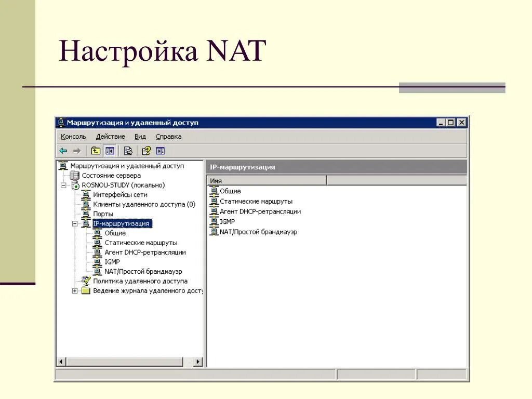
Task: Click the Общие icon in right pane
Action: [x=214, y=191]
